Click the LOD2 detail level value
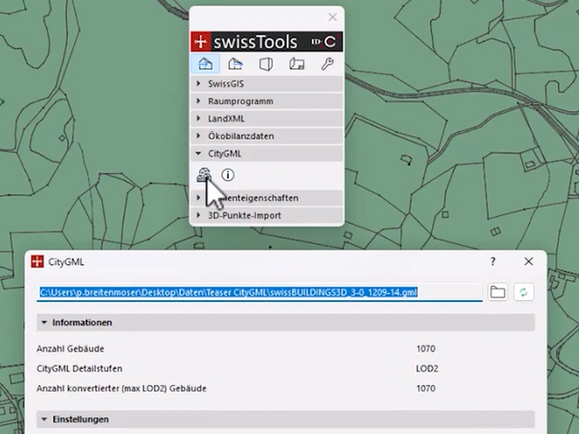The image size is (579, 434). point(427,369)
